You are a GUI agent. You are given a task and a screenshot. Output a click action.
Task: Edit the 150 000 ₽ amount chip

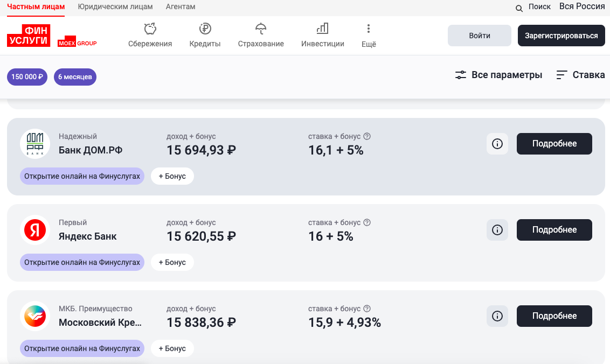click(27, 76)
